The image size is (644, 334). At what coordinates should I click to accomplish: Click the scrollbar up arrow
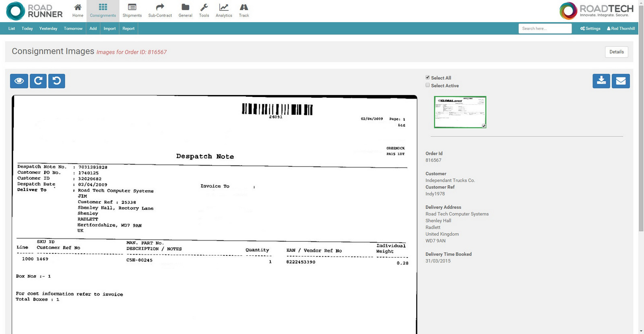pyautogui.click(x=641, y=2)
